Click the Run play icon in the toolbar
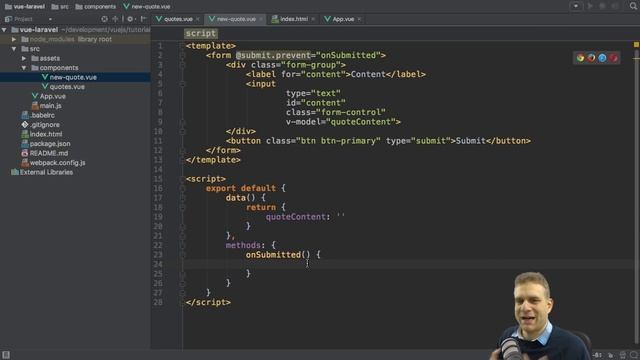 click(x=590, y=6)
